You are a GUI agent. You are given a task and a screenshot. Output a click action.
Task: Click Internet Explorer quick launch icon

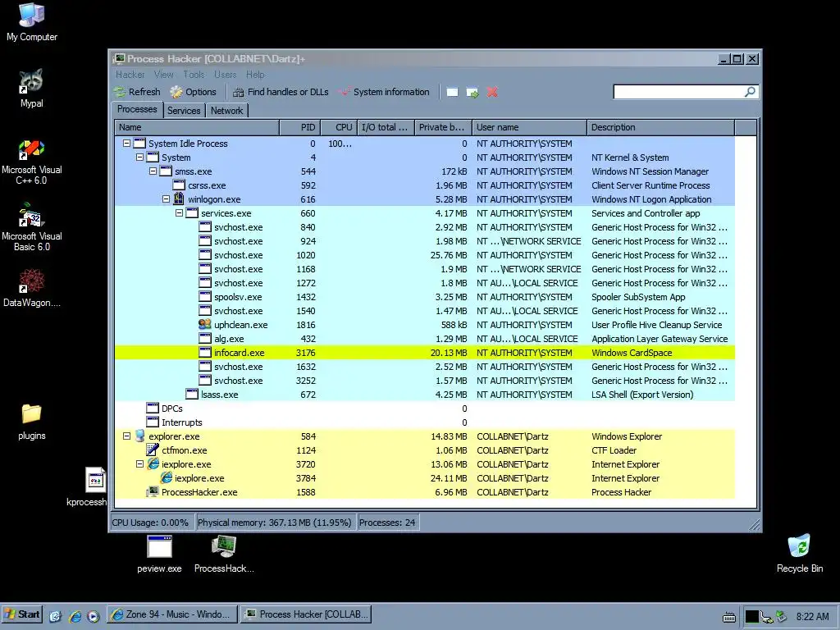(75, 616)
